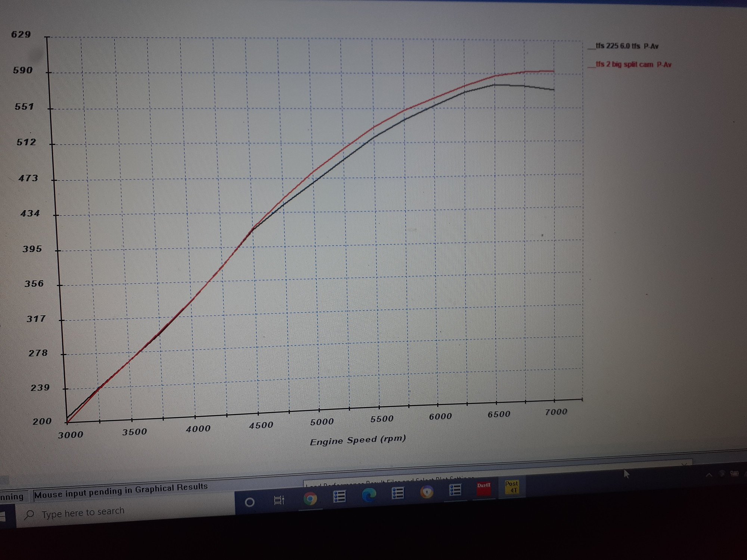
Task: Open first list-style app left of Edge
Action: 339,497
